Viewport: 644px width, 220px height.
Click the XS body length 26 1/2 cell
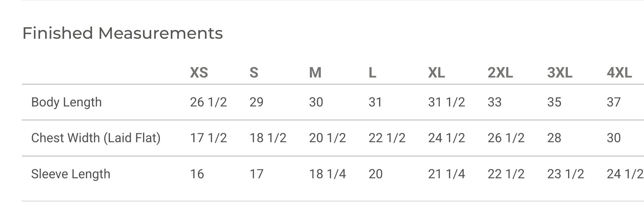pos(208,102)
